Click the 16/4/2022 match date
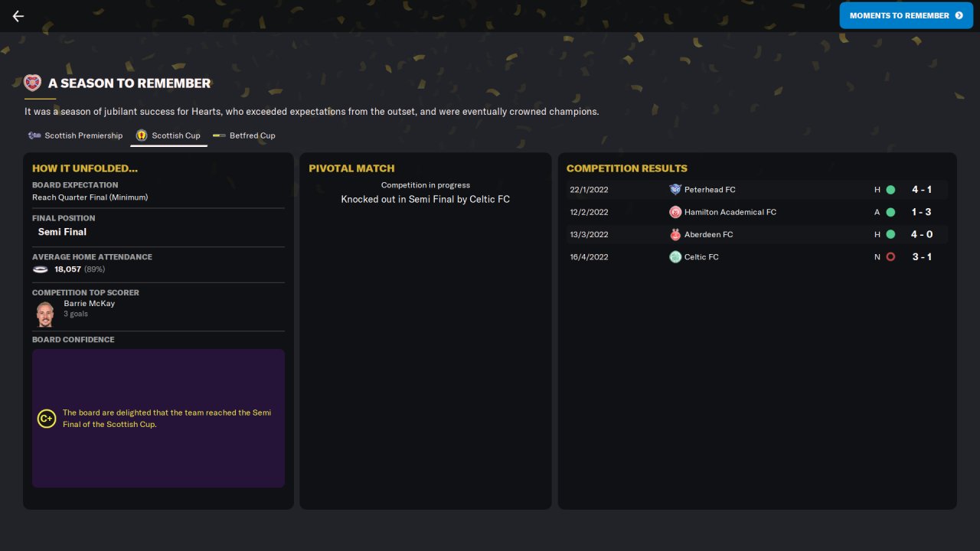 (x=589, y=257)
